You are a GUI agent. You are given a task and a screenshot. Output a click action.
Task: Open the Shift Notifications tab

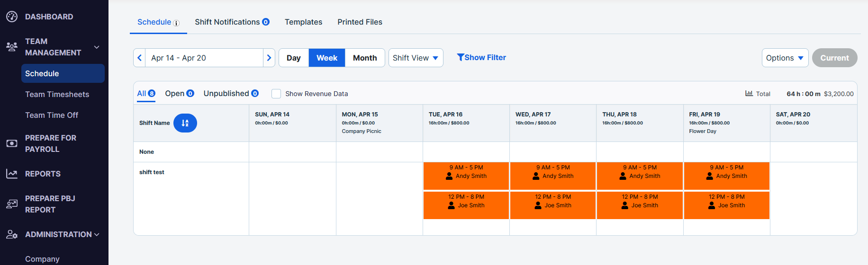(232, 22)
